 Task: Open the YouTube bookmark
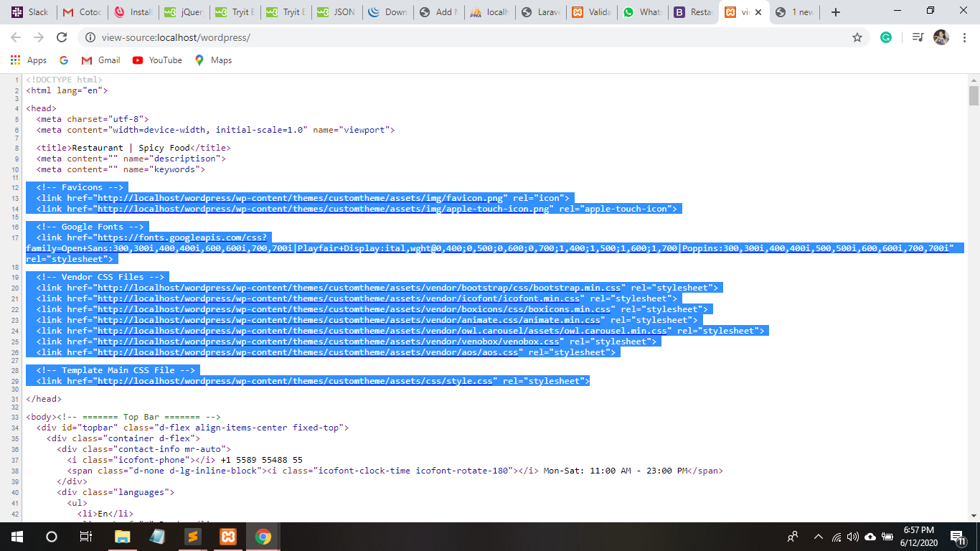pyautogui.click(x=158, y=60)
